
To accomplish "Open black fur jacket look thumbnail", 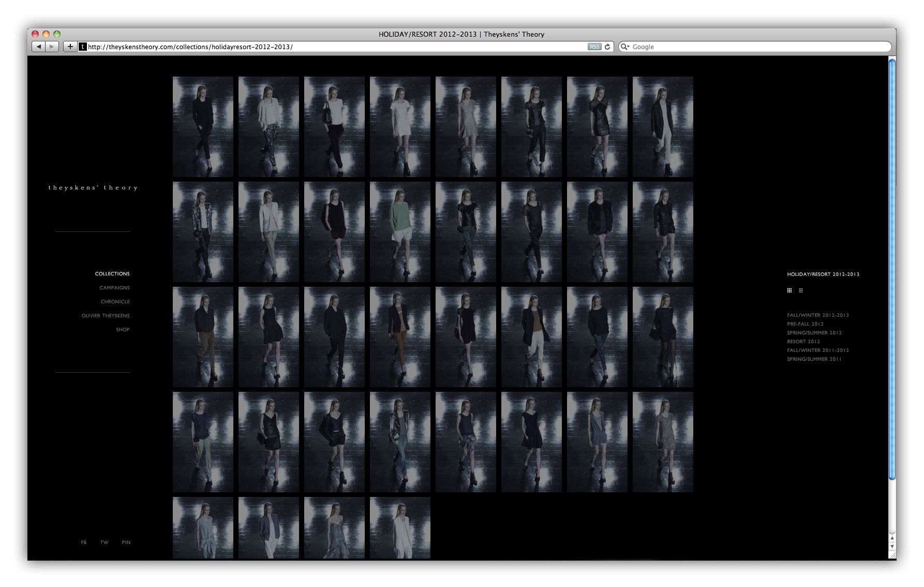I will pyautogui.click(x=597, y=232).
